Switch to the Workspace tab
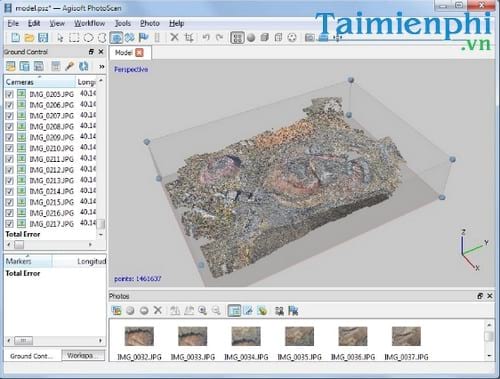 (83, 356)
